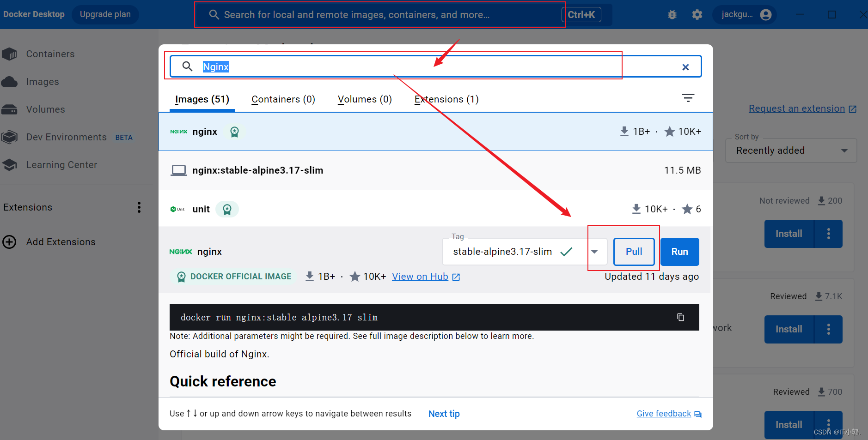The image size is (868, 440).
Task: Click the Next tip link
Action: pyautogui.click(x=444, y=414)
